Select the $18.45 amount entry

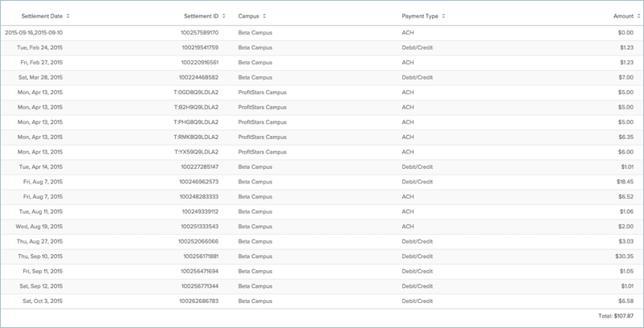[625, 182]
